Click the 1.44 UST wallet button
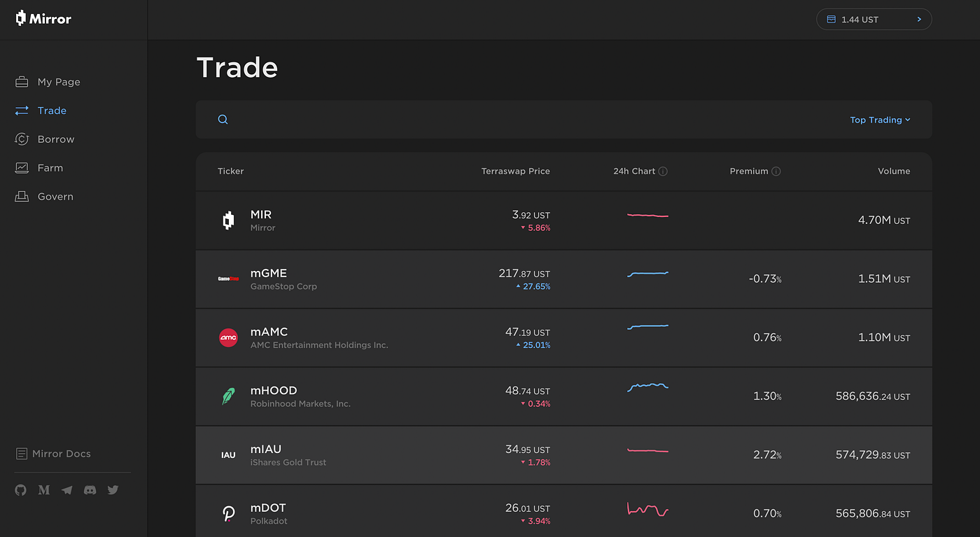The height and width of the screenshot is (537, 980). [874, 20]
